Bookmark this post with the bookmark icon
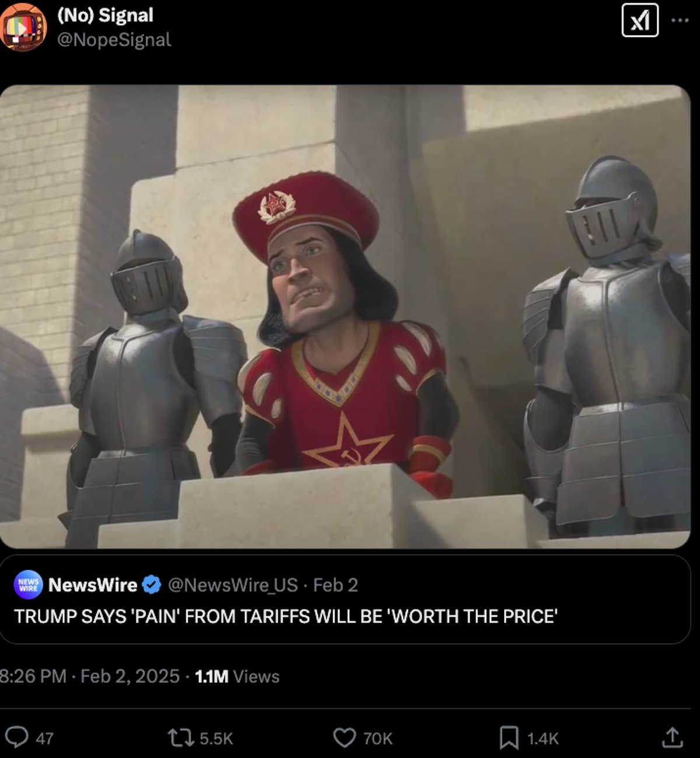 [x=509, y=738]
